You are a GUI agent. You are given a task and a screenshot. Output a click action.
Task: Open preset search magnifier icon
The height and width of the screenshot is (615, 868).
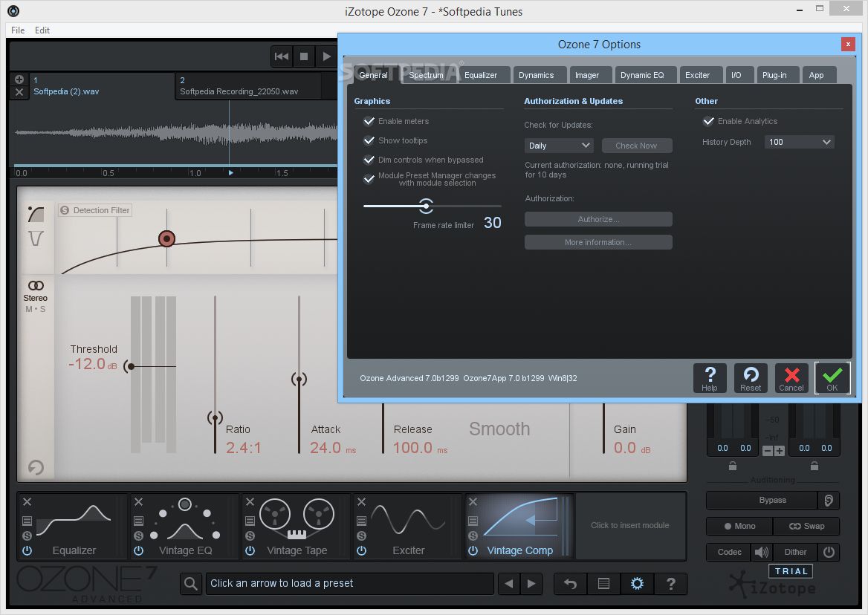191,584
